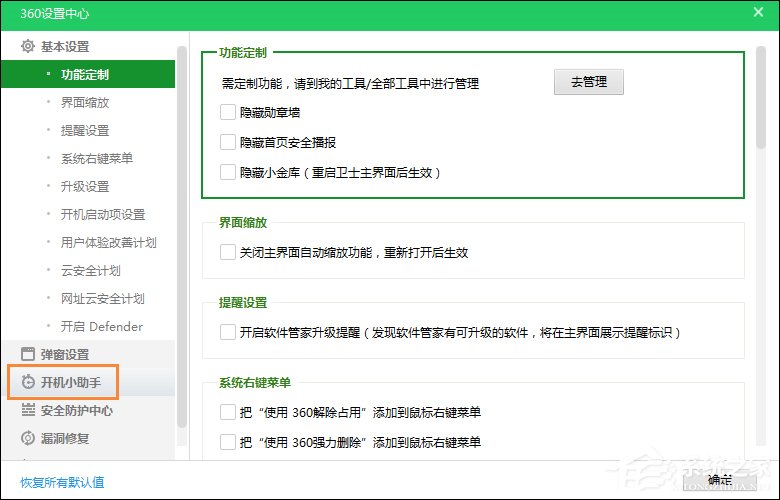780x500 pixels.
Task: Select 界面缩放 in the sidebar
Action: point(84,102)
